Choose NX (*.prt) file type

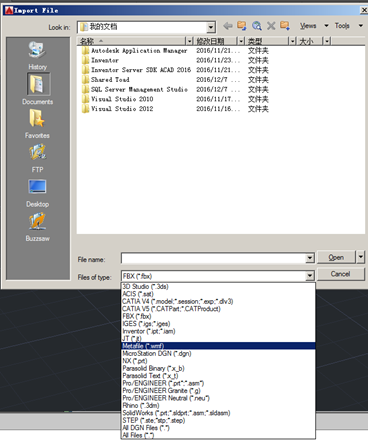pos(218,361)
